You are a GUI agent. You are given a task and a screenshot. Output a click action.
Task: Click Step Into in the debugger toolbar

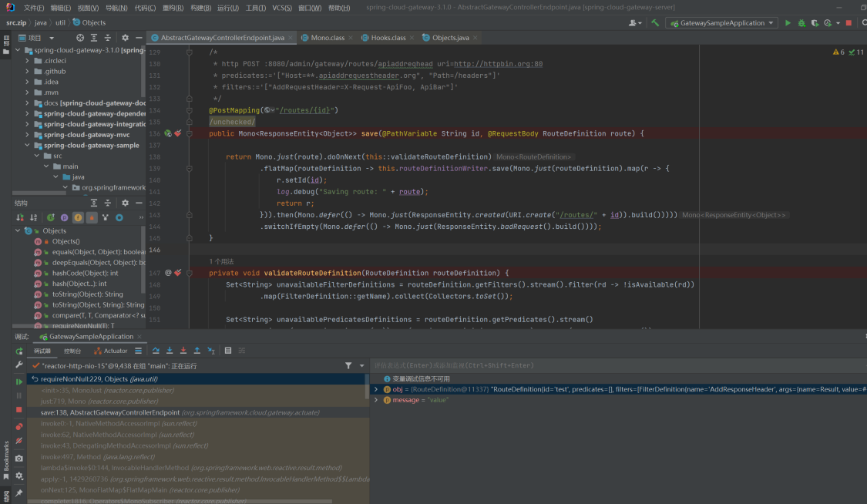[170, 351]
